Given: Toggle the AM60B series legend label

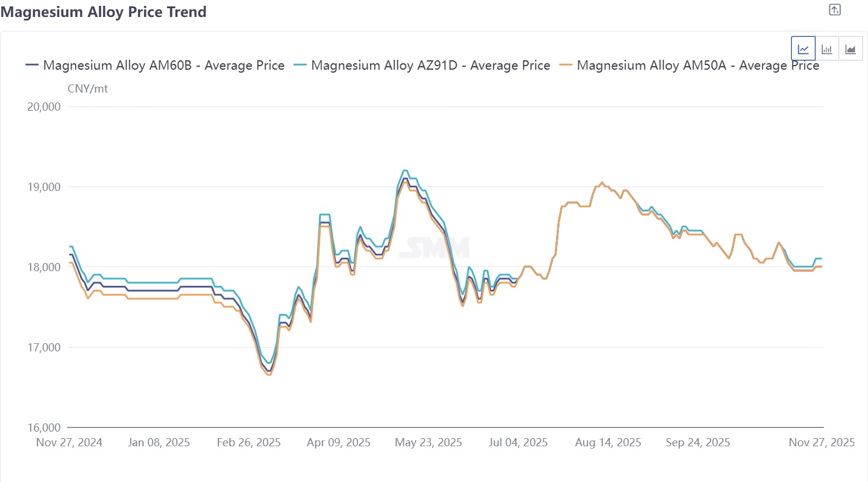Looking at the screenshot, I should coord(163,65).
